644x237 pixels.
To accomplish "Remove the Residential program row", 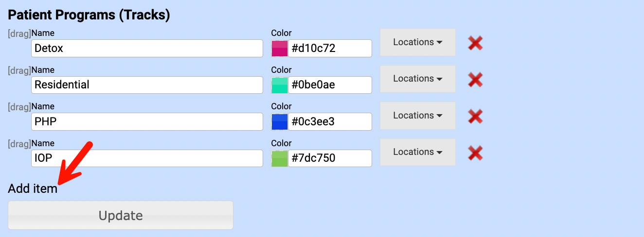I will (475, 80).
